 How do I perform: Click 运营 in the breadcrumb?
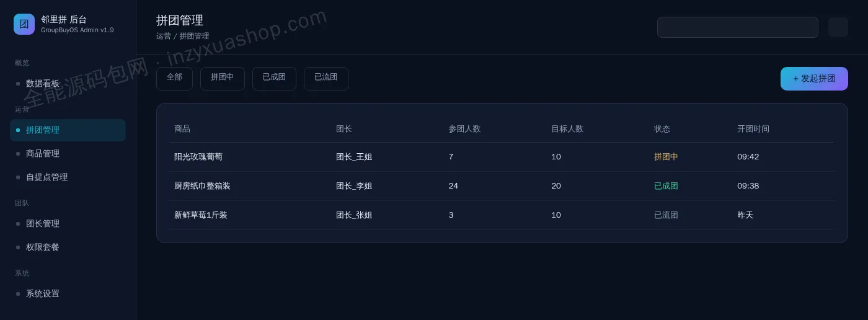(x=164, y=37)
